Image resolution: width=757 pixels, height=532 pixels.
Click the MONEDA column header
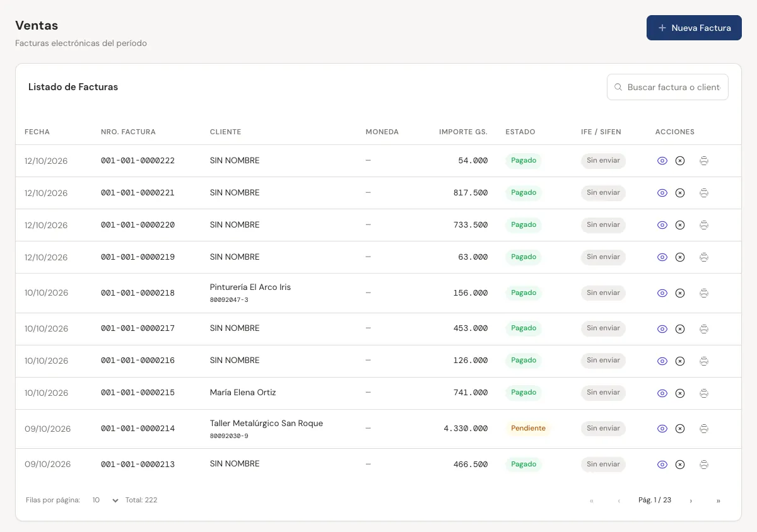pyautogui.click(x=382, y=132)
